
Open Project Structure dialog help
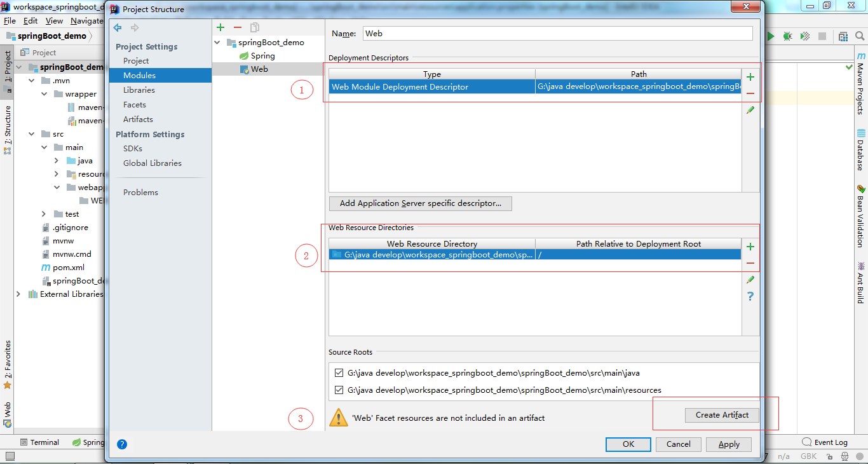point(122,444)
